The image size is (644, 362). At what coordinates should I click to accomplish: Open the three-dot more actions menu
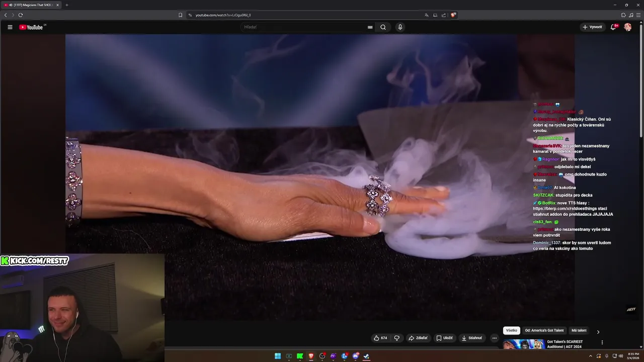(x=494, y=338)
